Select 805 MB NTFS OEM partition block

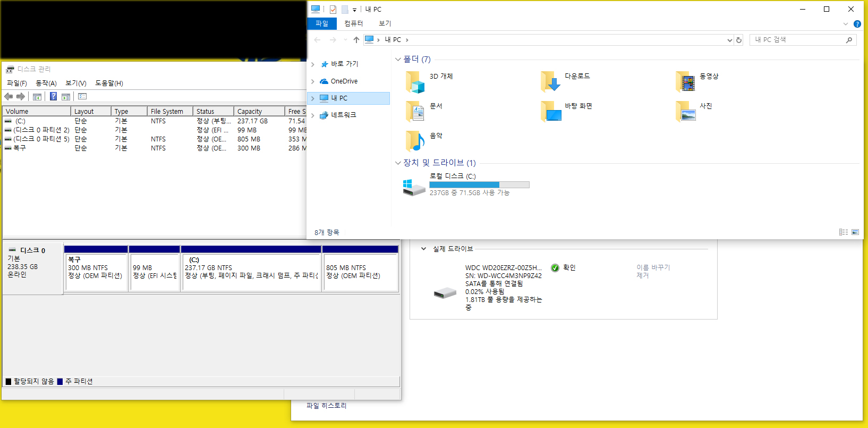[x=361, y=268]
